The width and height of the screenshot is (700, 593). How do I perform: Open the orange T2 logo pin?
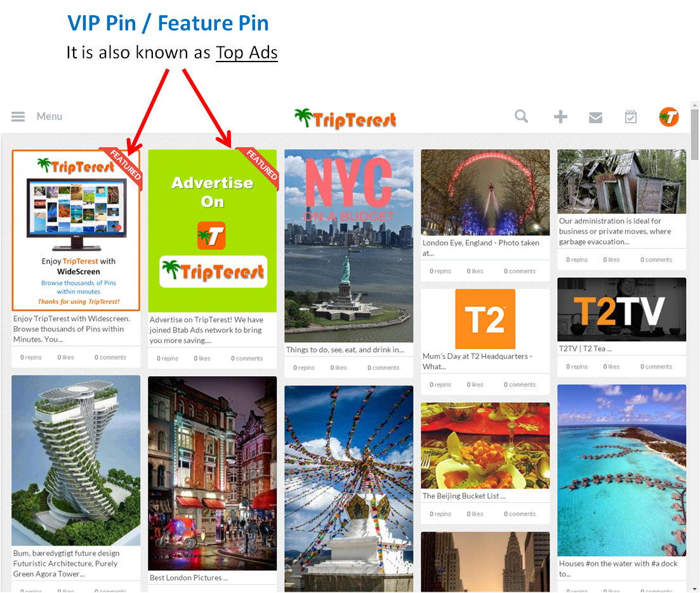click(485, 319)
